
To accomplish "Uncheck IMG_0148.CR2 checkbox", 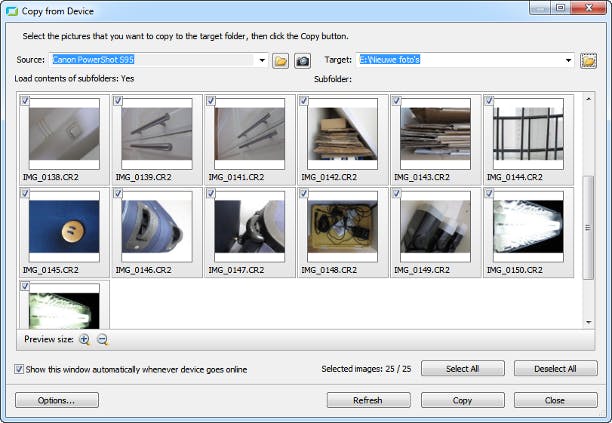I will (304, 193).
